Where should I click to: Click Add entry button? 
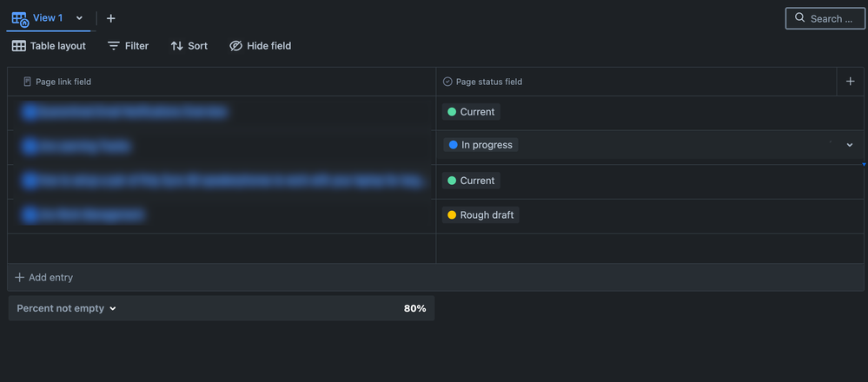[x=44, y=278]
